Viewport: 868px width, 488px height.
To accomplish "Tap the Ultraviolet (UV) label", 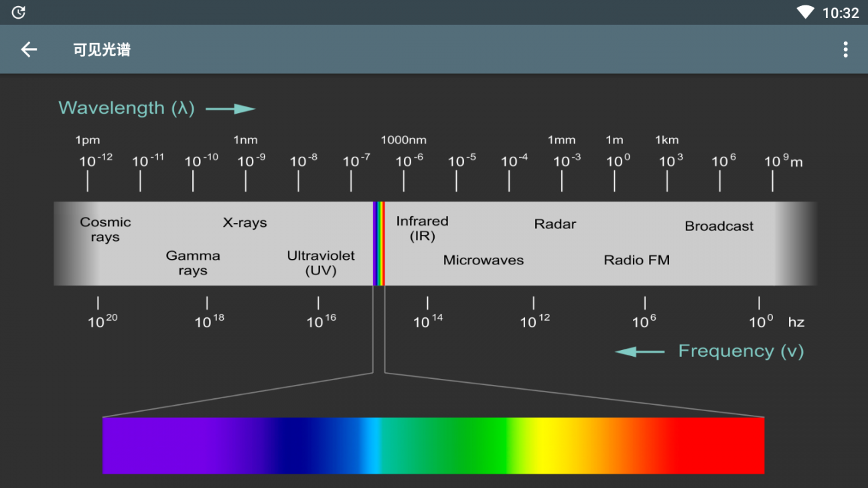I will 321,263.
